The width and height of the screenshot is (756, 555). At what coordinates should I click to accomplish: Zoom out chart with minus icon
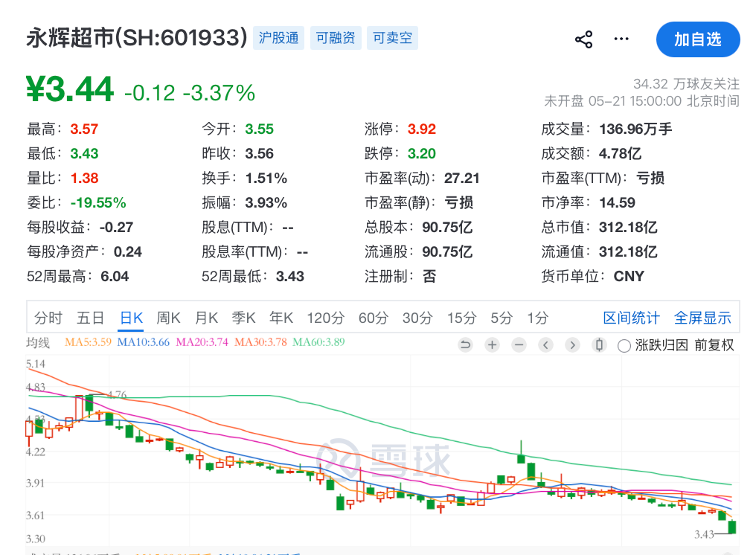pos(519,344)
